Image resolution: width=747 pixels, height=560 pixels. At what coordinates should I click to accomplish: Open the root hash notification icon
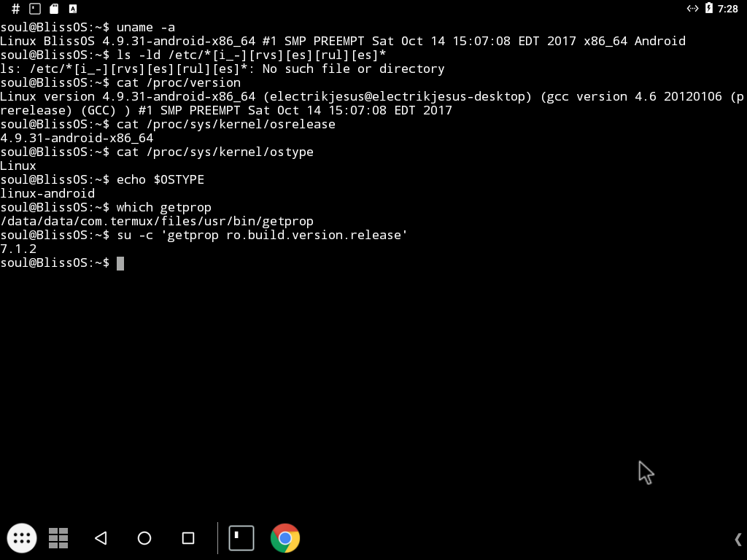point(16,9)
